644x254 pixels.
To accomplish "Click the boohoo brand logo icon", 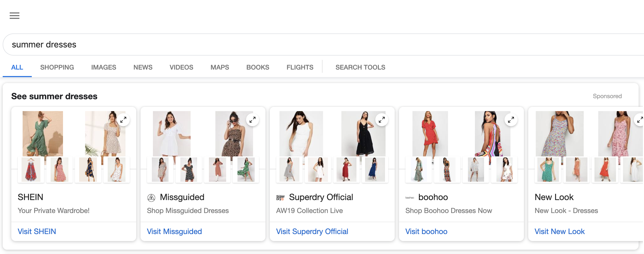I will (410, 198).
